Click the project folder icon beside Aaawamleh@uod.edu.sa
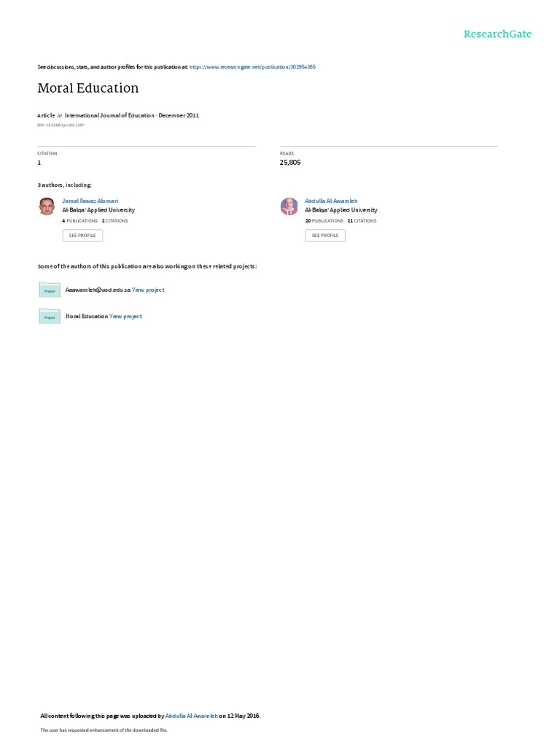This screenshot has width=560, height=747. pyautogui.click(x=50, y=290)
